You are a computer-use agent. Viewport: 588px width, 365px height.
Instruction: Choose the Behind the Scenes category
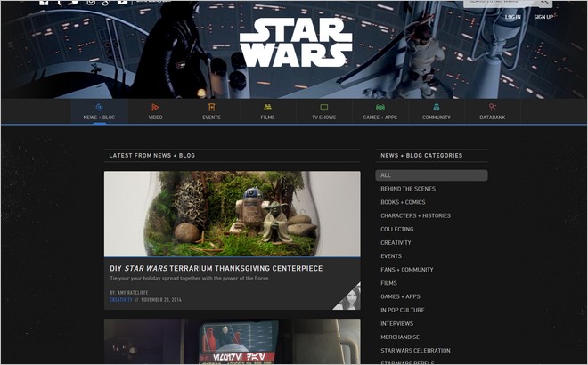[408, 189]
